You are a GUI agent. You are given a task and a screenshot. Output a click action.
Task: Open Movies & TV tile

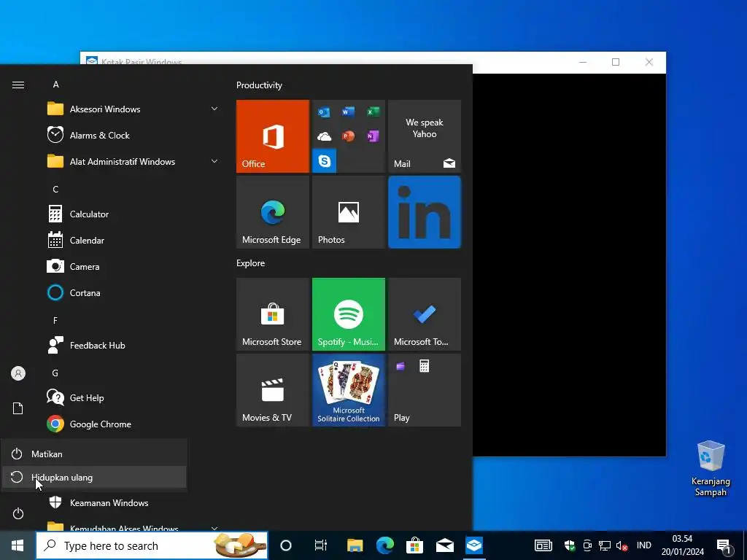273,390
